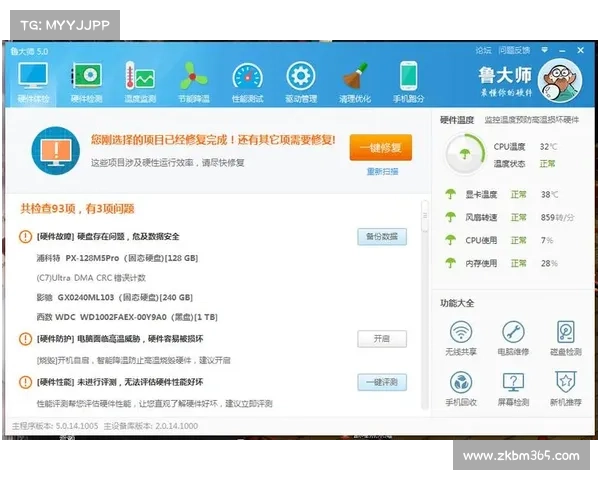Open 屏幕检测 screen test tool
The width and height of the screenshot is (600, 480).
(513, 389)
